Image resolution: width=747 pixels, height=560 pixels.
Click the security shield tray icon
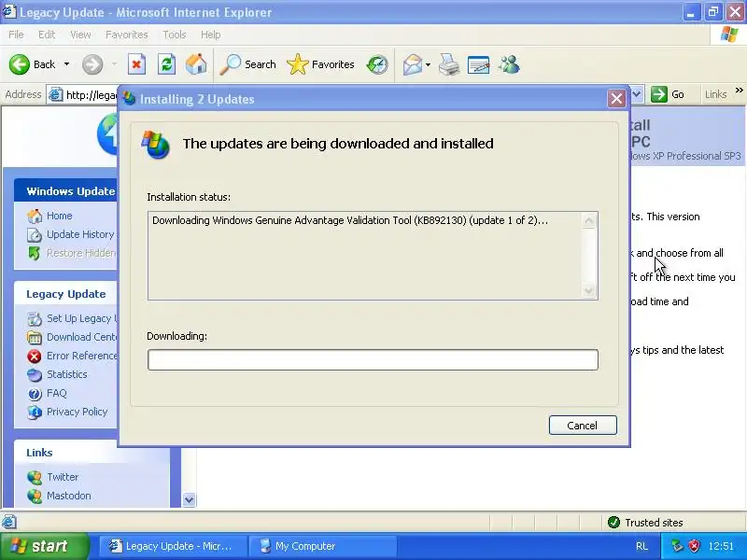pos(695,546)
